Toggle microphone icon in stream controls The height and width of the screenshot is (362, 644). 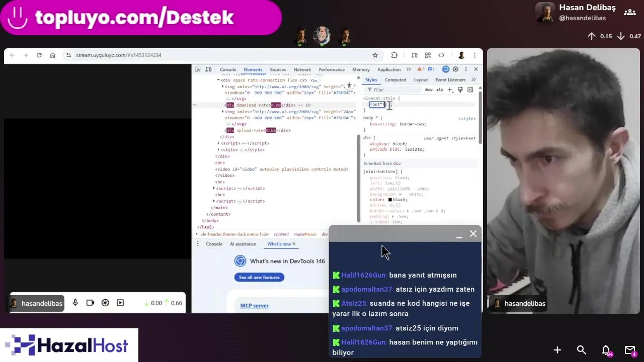coord(75,303)
